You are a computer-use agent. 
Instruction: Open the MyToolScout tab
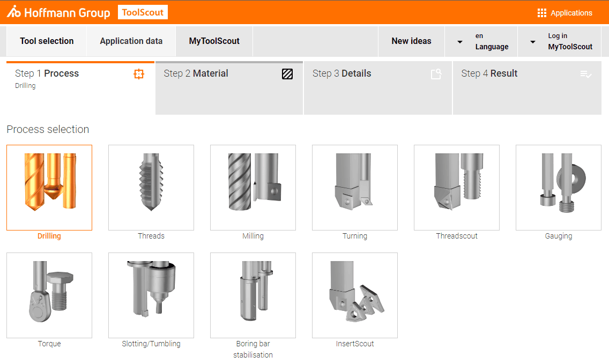(x=214, y=41)
